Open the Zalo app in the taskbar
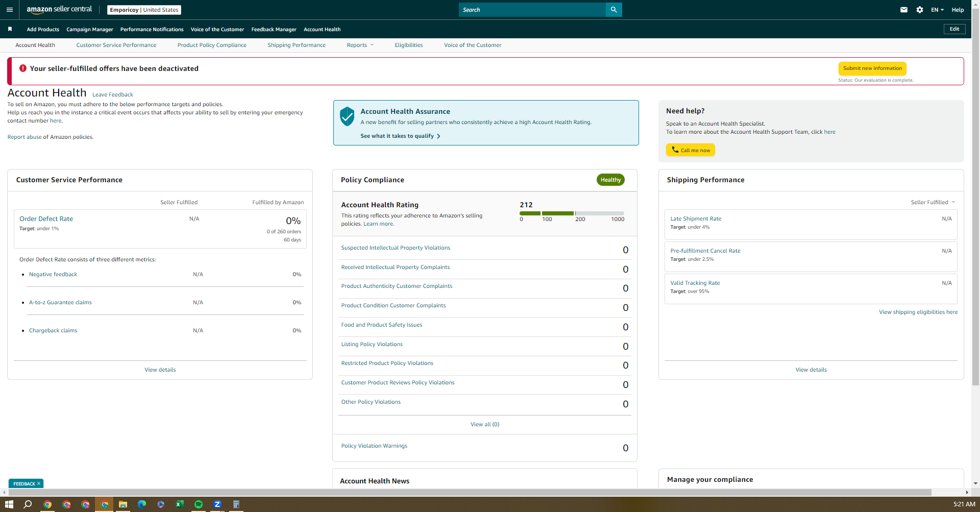This screenshot has height=512, width=980. pos(217,504)
